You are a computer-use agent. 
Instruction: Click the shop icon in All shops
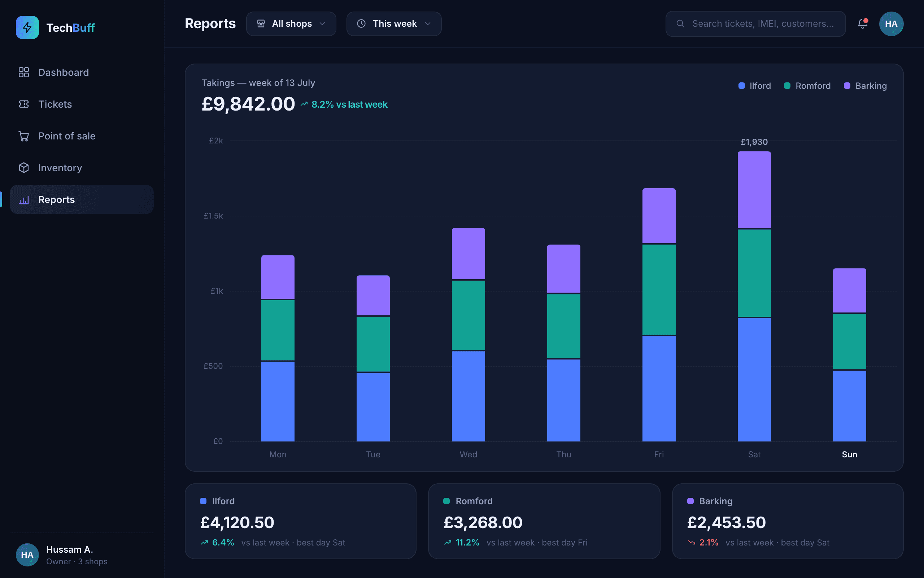click(261, 24)
